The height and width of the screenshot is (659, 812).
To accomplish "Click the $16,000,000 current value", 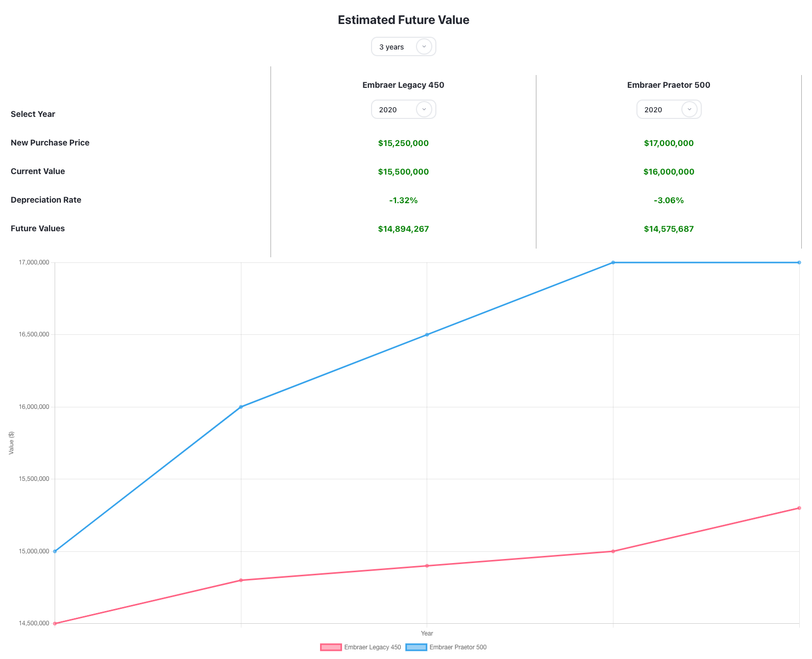I will [x=669, y=172].
